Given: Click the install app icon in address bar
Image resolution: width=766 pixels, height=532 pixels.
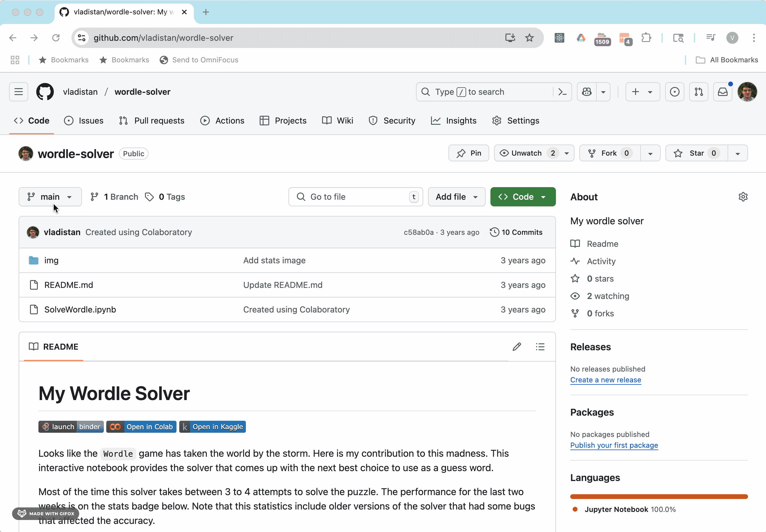Looking at the screenshot, I should coord(510,38).
